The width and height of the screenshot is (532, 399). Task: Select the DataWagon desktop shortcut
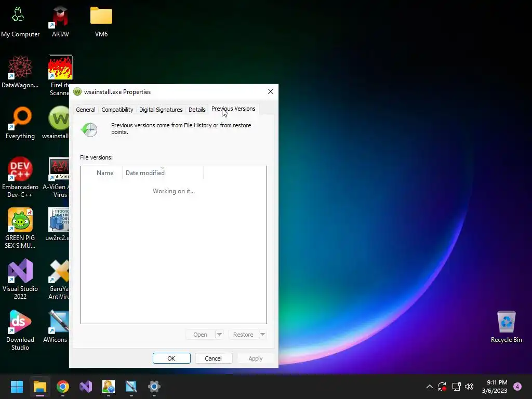click(x=20, y=72)
